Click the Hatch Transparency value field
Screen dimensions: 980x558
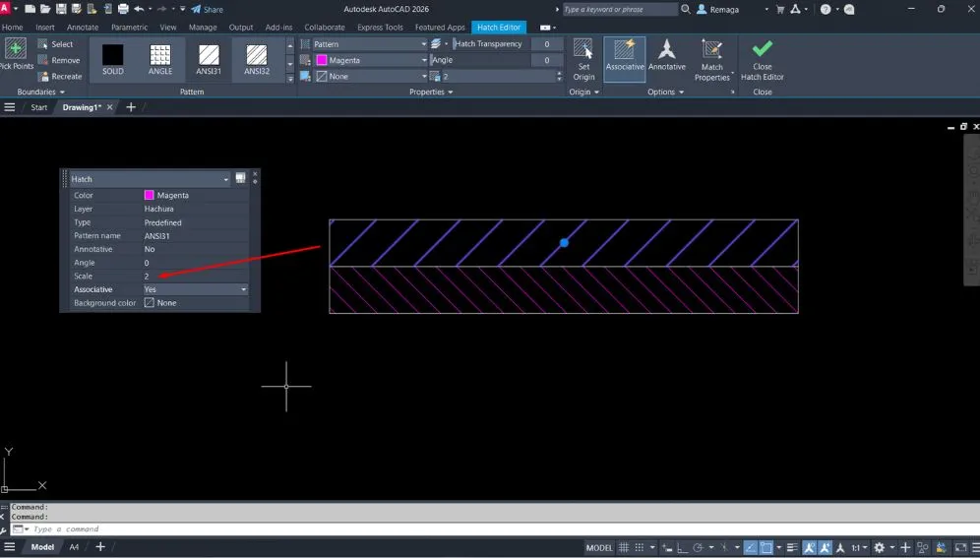(x=547, y=44)
